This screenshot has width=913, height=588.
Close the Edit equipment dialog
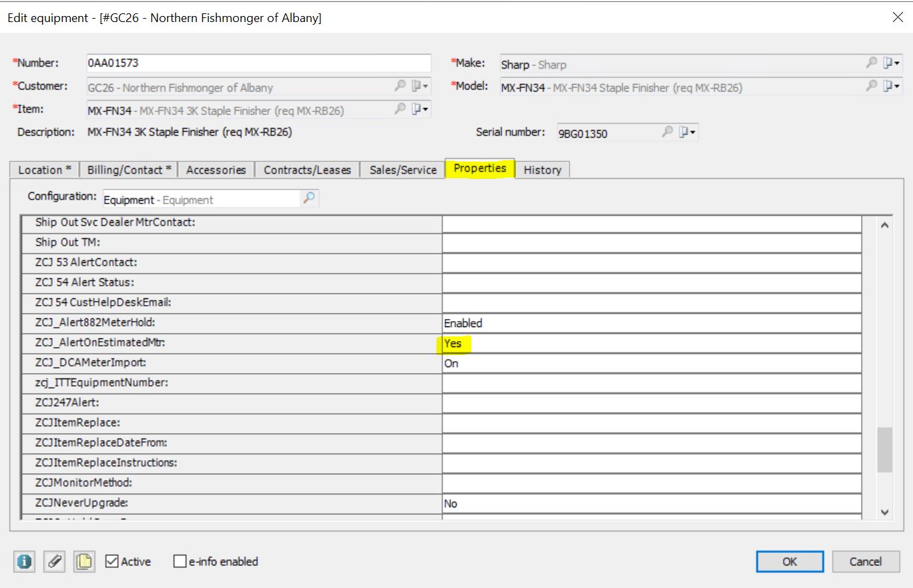click(x=898, y=17)
